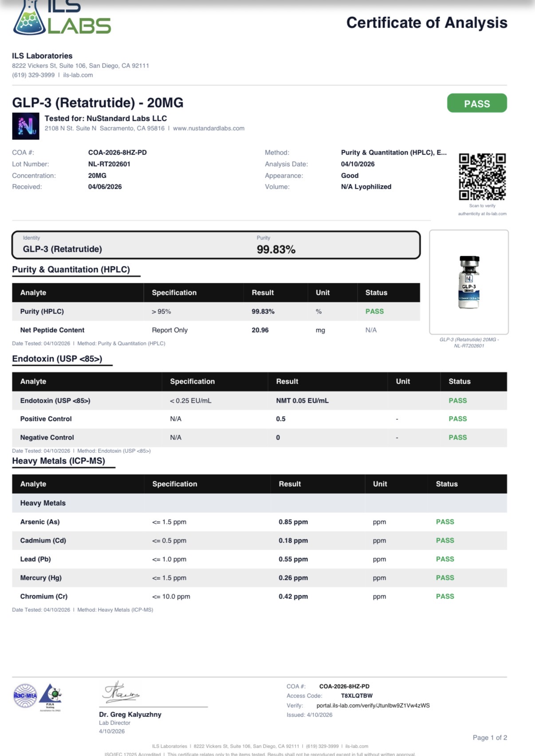Click the Chromium (Cr) specification <= 10.0 ppm

pos(171,596)
